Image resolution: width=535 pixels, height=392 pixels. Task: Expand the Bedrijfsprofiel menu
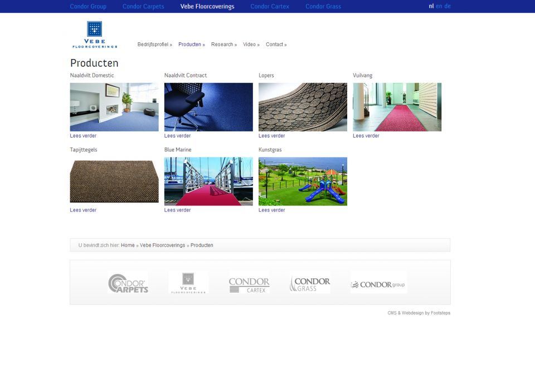(x=154, y=45)
